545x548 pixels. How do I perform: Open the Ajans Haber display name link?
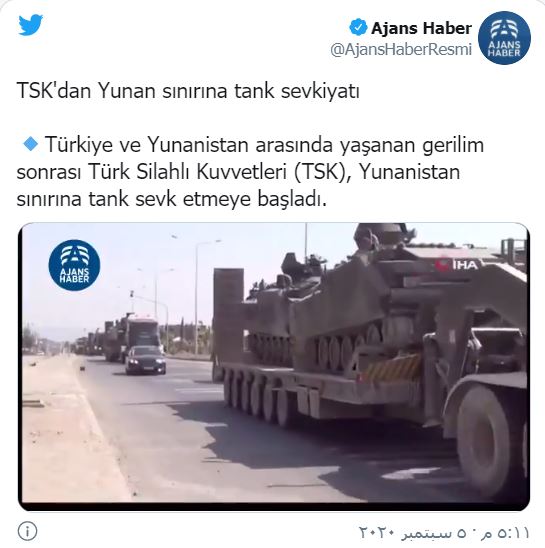(422, 28)
